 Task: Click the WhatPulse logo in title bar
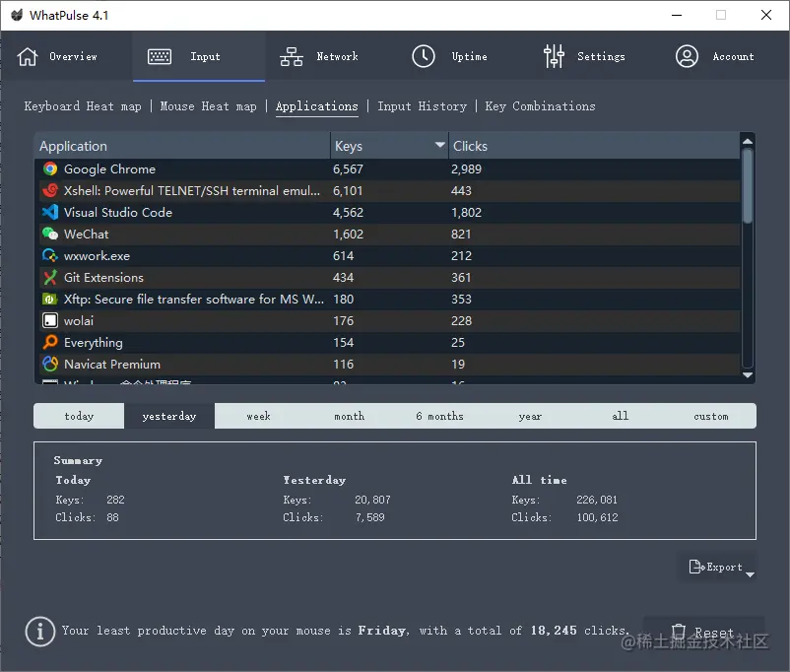click(x=17, y=15)
